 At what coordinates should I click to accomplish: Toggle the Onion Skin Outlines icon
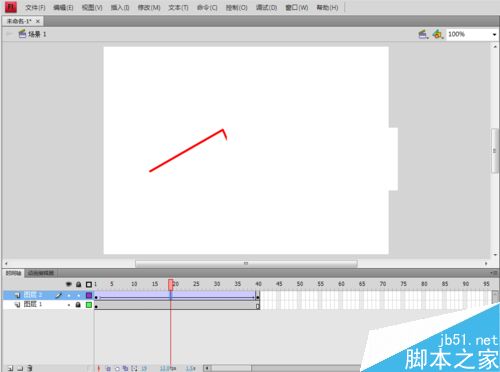117,368
